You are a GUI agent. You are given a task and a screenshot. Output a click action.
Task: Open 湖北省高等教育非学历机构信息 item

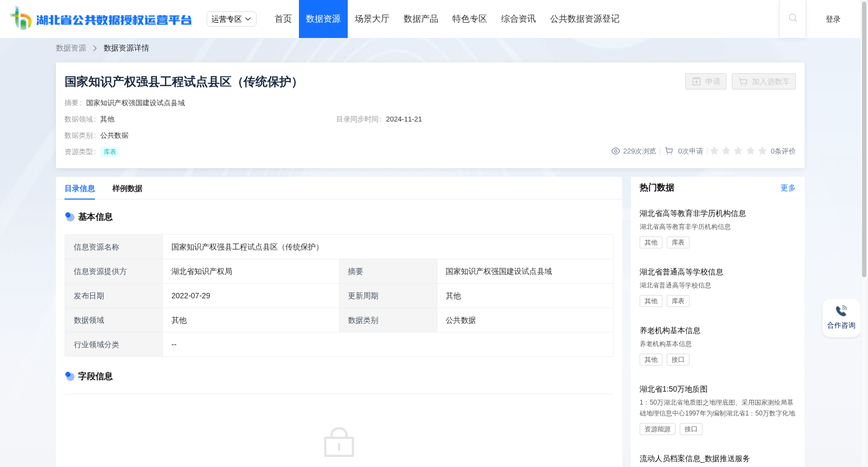pyautogui.click(x=693, y=214)
